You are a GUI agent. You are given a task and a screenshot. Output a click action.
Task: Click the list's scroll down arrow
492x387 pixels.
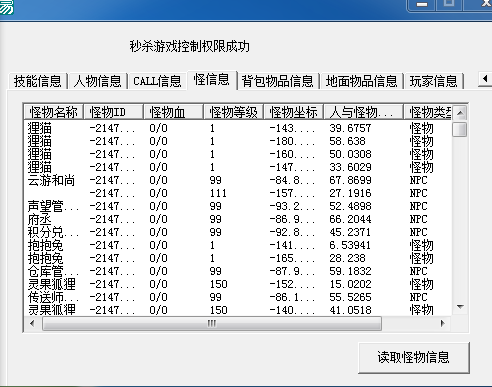pos(460,307)
